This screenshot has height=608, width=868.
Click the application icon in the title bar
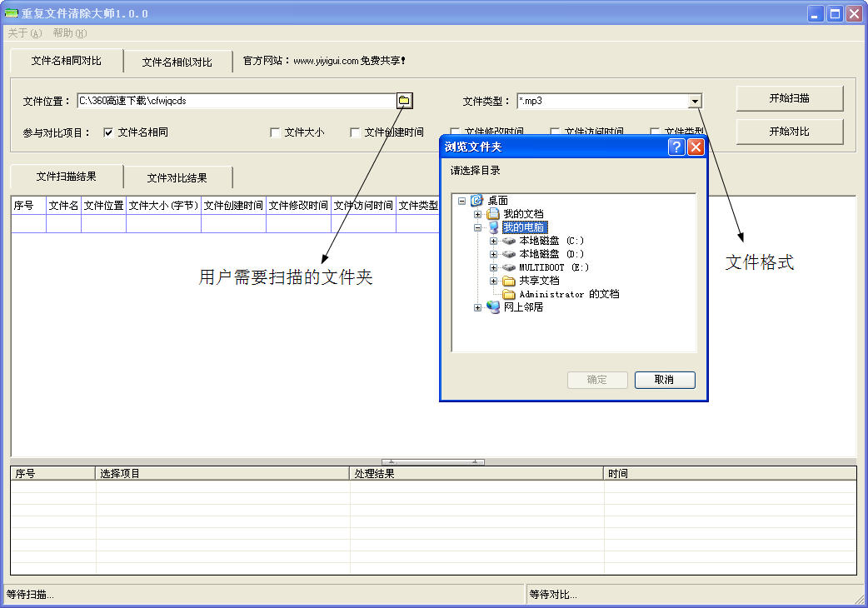11,12
